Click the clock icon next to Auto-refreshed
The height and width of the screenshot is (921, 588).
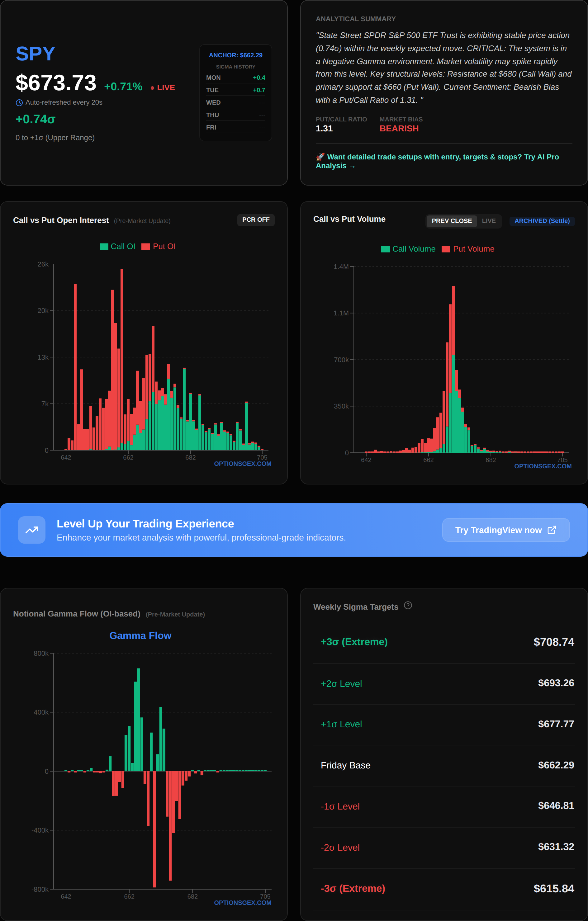pos(19,102)
